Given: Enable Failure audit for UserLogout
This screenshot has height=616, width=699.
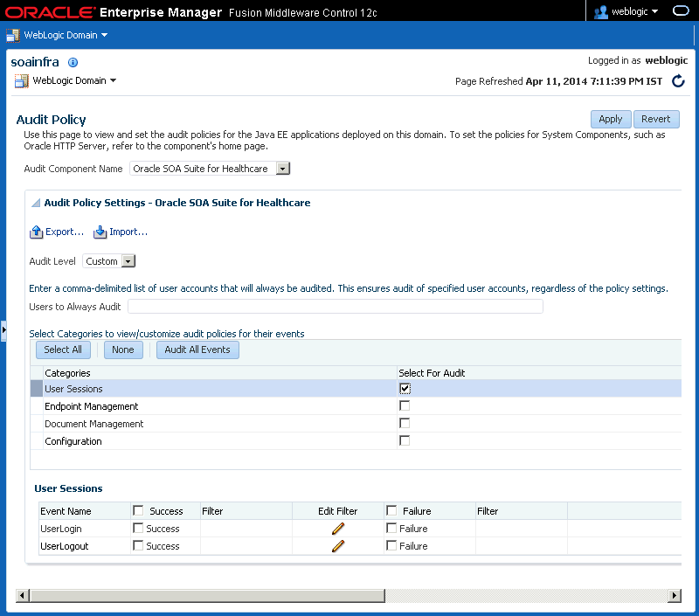Looking at the screenshot, I should pos(391,545).
